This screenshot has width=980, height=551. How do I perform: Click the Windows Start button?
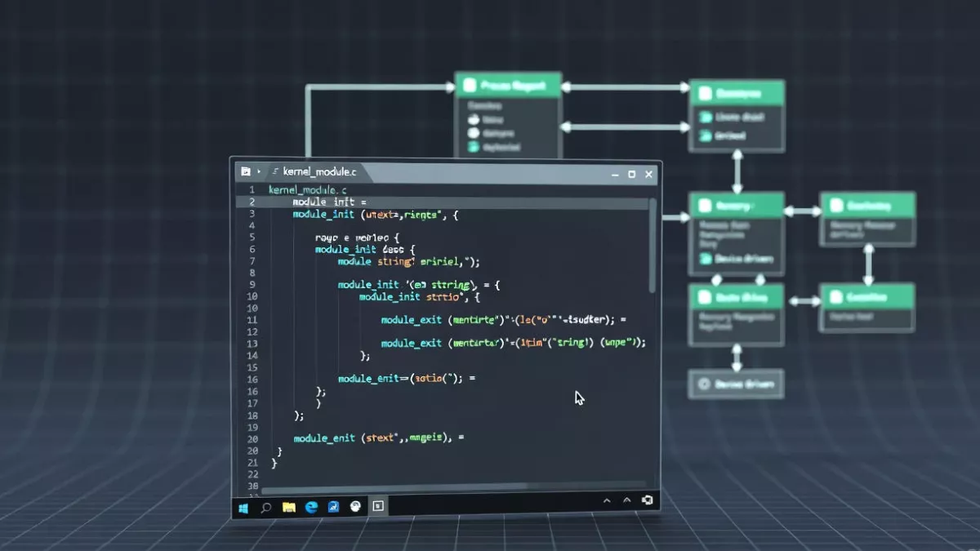243,506
